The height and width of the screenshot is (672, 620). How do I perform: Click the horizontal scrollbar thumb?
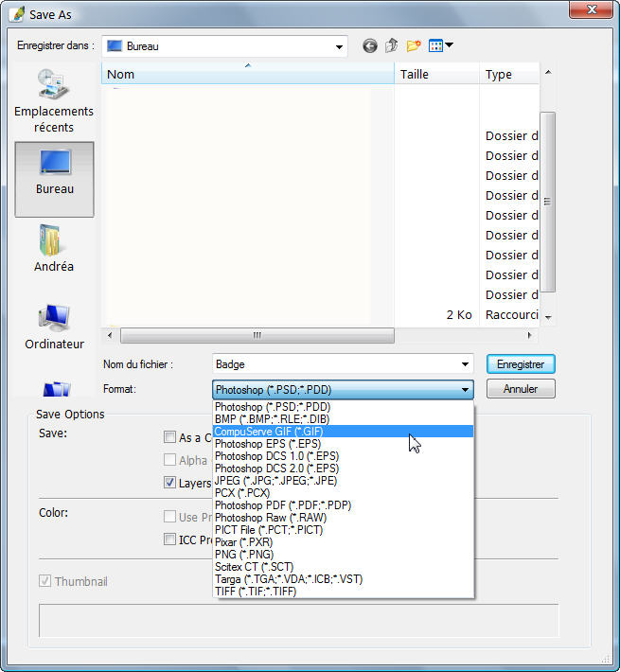257,335
